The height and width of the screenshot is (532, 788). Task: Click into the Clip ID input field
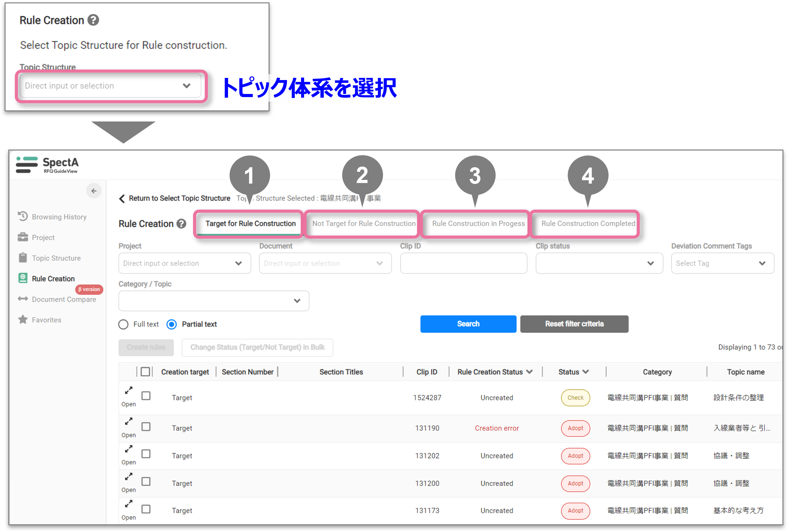point(463,263)
